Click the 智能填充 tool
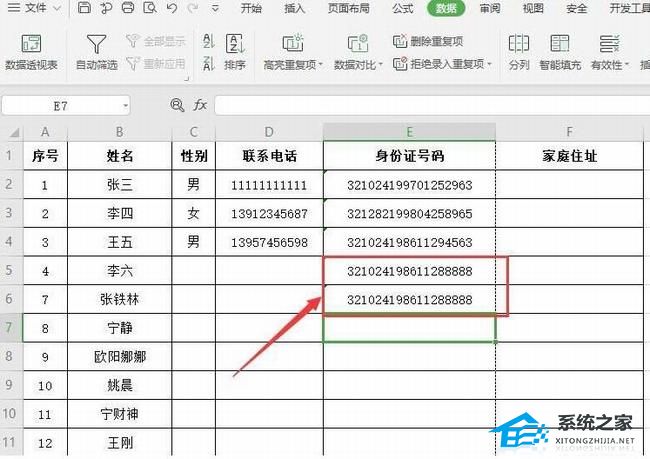Screen dimensions: 650x459 [x=560, y=52]
